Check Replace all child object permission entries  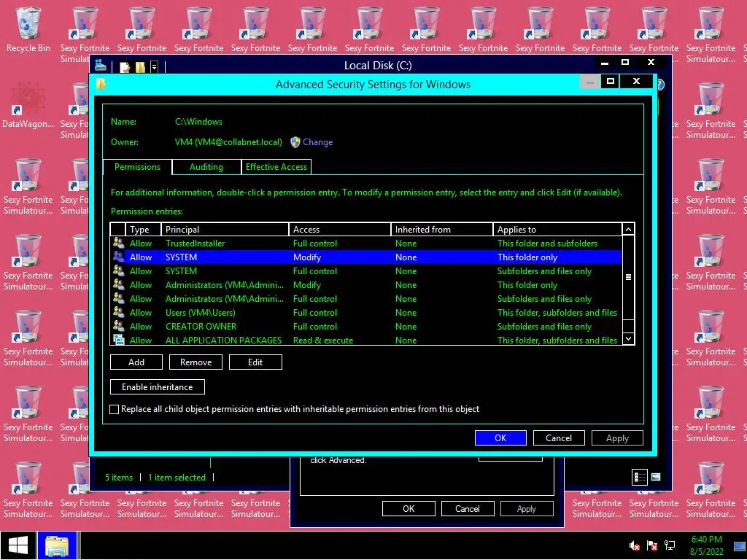(115, 409)
